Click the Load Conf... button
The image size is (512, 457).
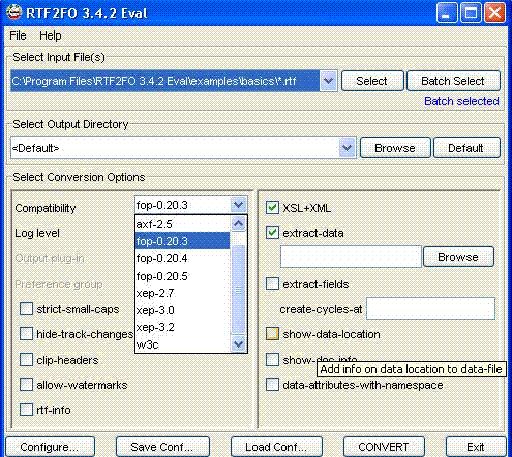click(x=277, y=447)
